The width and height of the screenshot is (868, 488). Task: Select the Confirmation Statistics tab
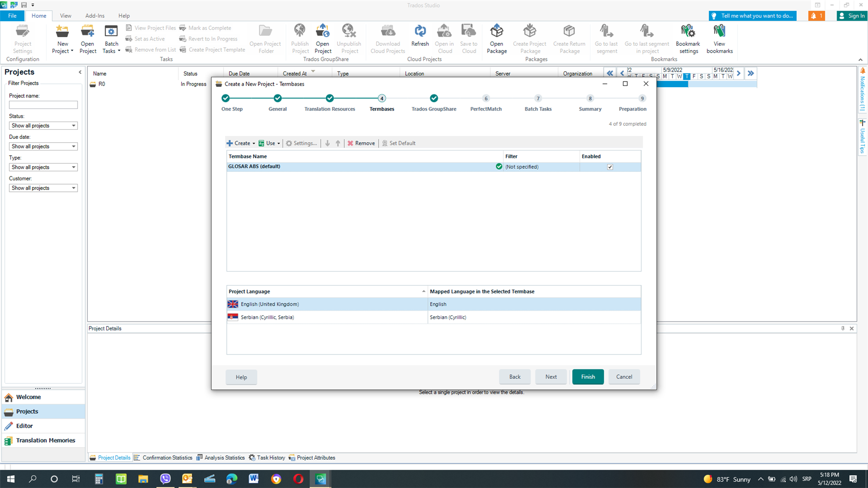(163, 458)
